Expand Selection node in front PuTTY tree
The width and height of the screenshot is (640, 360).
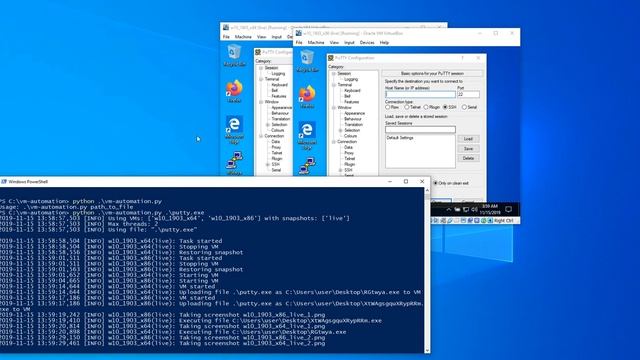tap(340, 130)
